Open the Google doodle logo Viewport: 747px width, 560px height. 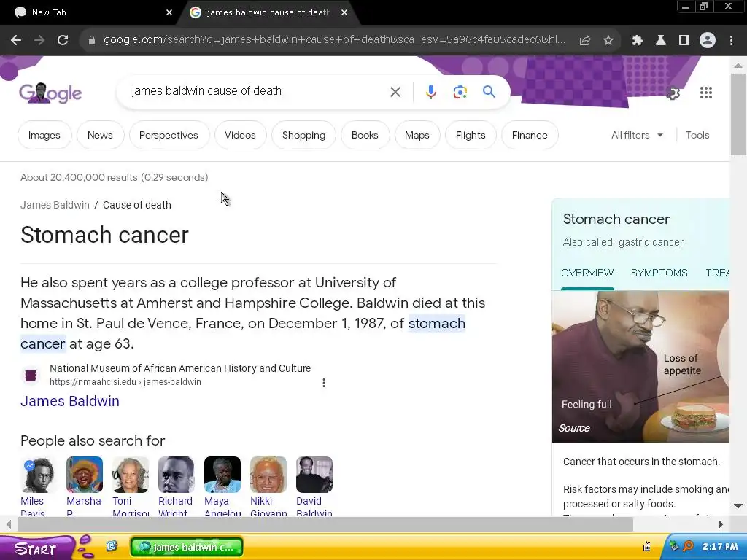coord(50,93)
